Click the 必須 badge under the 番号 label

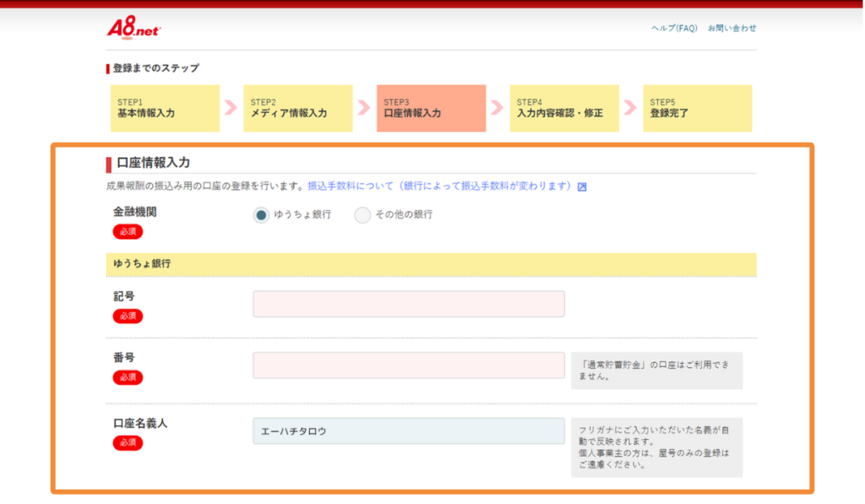point(128,377)
